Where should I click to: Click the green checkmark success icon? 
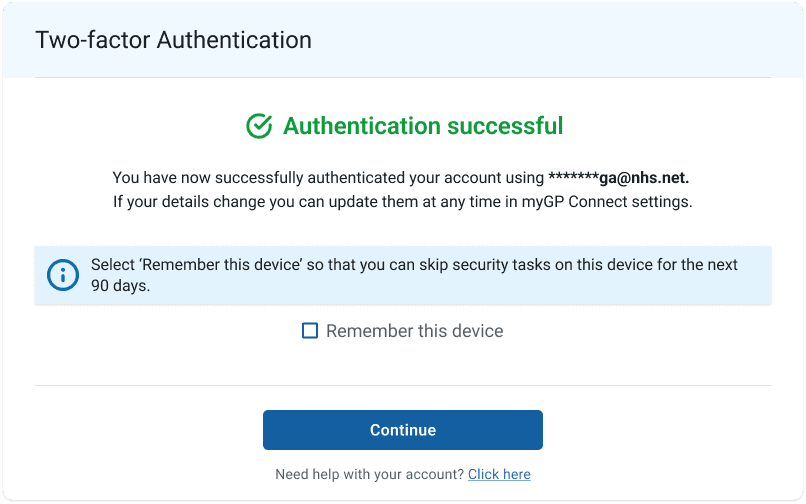[x=259, y=126]
